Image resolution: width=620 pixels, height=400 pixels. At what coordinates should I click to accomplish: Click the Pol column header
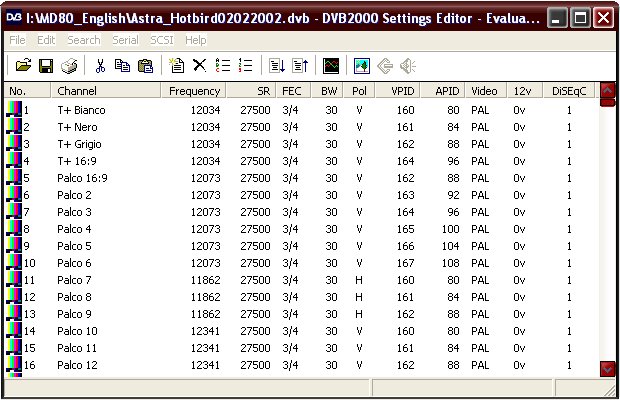(359, 91)
